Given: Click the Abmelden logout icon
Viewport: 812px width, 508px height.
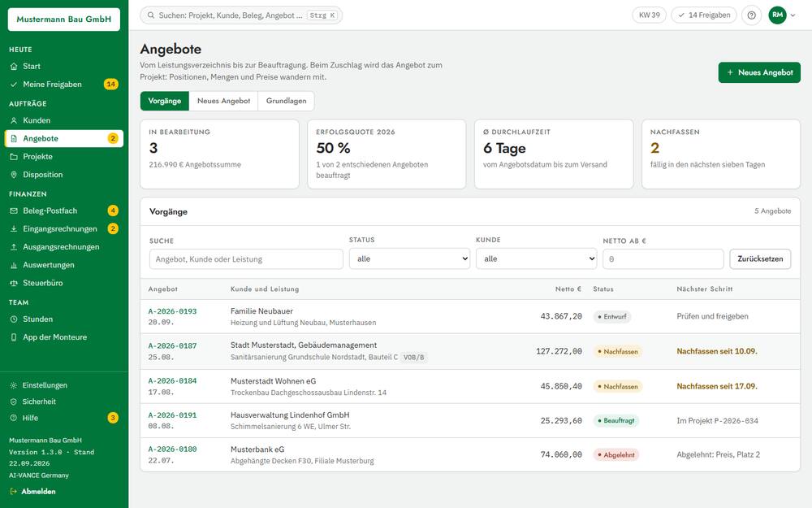Looking at the screenshot, I should [x=14, y=492].
